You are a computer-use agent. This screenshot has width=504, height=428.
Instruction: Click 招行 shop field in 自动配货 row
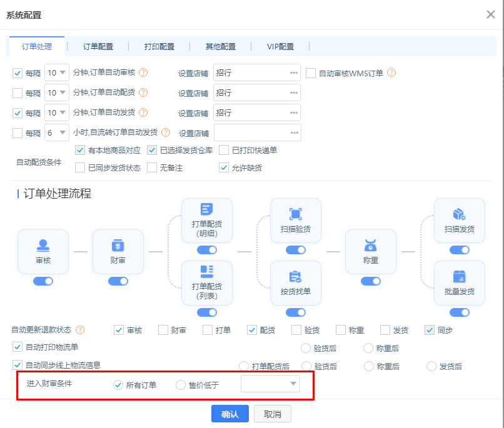point(257,93)
